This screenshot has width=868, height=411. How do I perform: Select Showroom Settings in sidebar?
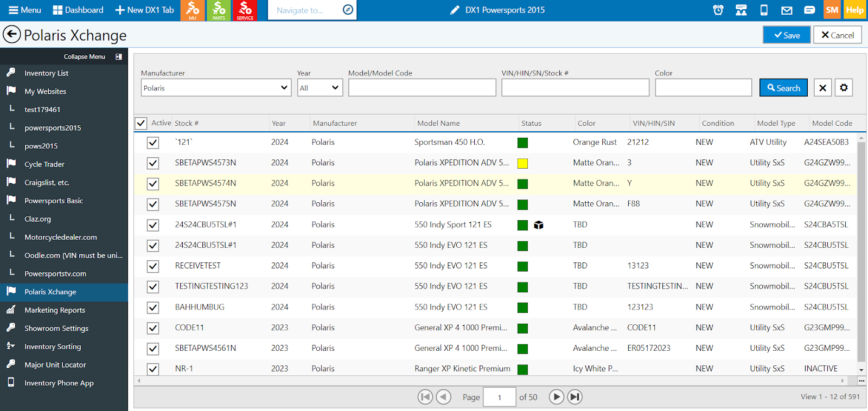(56, 328)
